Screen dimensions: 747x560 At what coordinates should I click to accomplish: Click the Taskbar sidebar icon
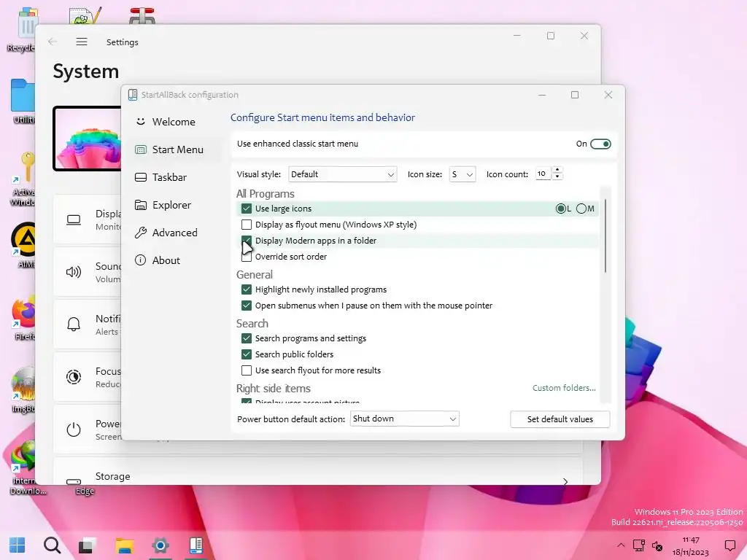[x=141, y=177]
